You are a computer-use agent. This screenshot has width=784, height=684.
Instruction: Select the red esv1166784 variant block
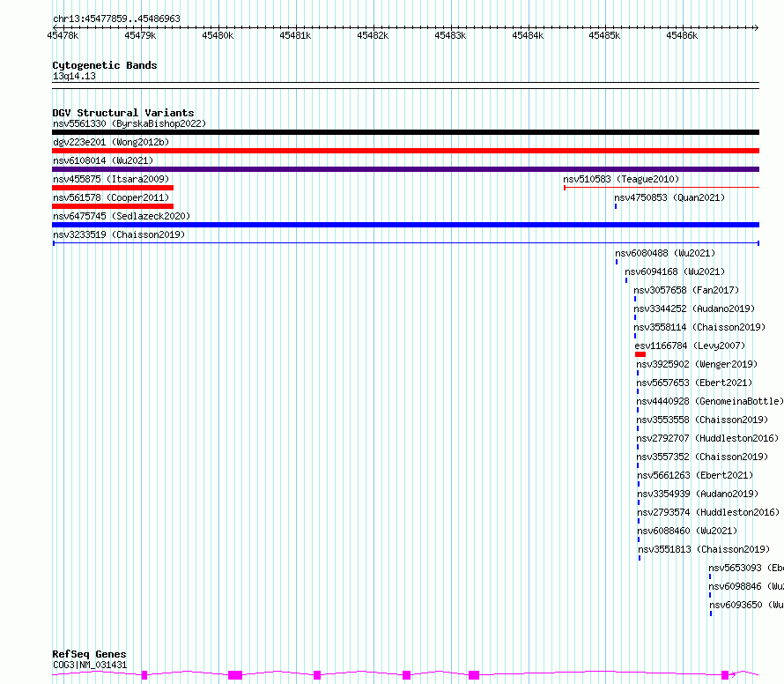point(640,354)
